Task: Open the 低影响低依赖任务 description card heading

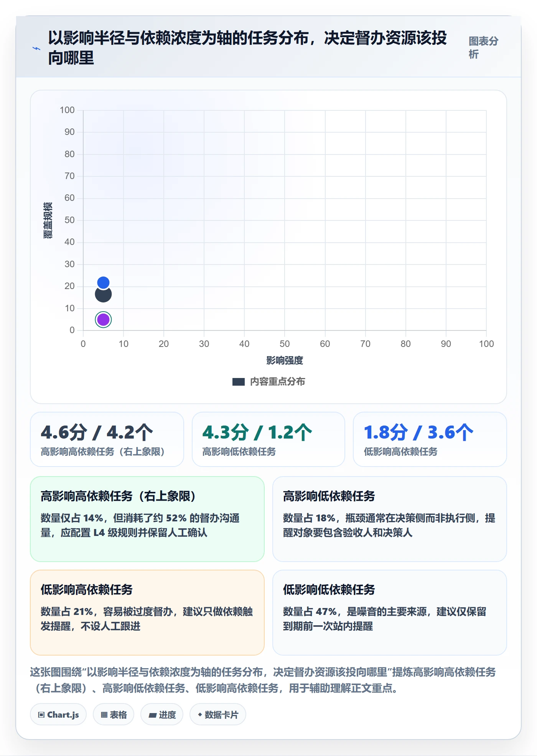Action: [329, 590]
